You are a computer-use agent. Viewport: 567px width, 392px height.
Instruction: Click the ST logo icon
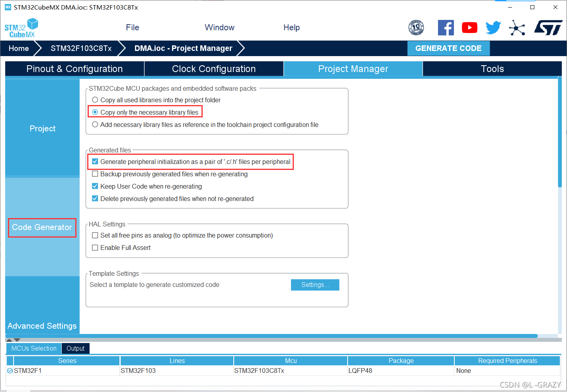548,27
